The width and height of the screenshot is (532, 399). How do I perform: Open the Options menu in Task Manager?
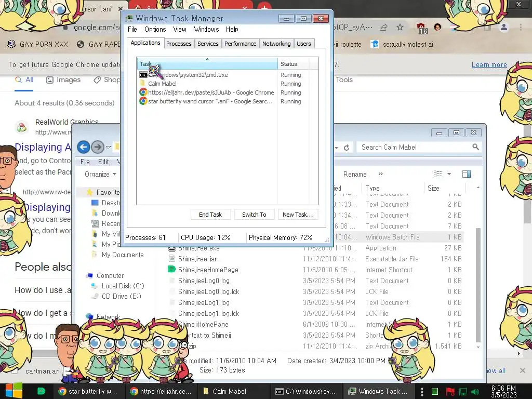[x=155, y=30]
